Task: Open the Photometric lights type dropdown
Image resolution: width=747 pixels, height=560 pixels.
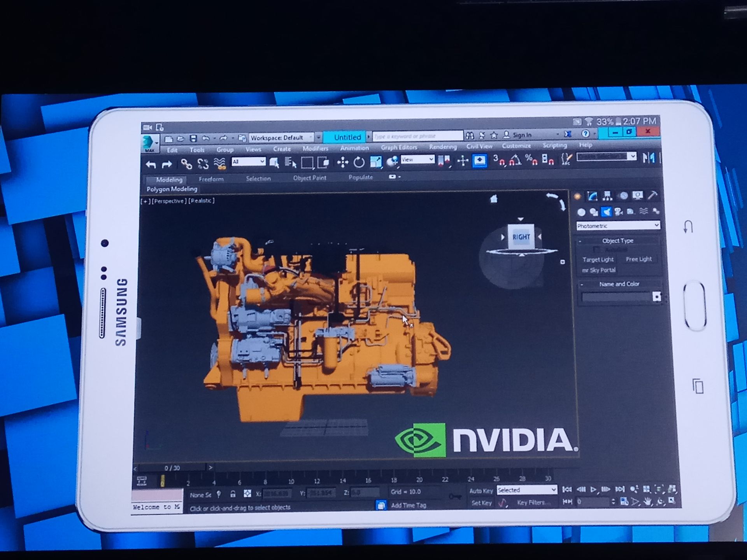Action: tap(618, 226)
